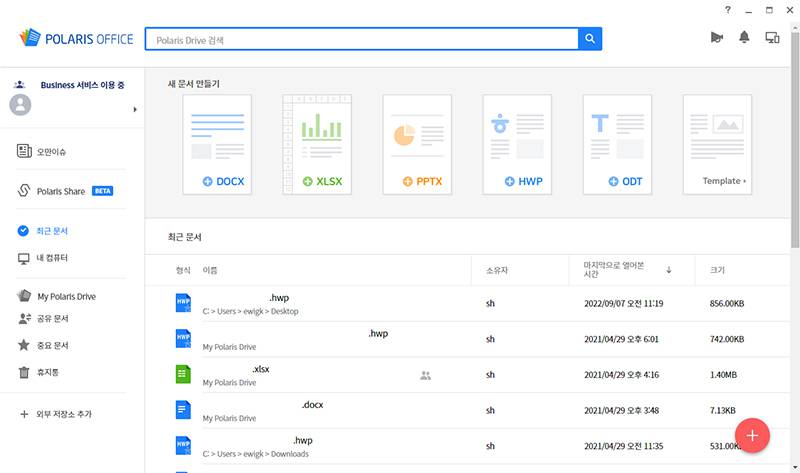Open 공유 문서 in sidebar
Image resolution: width=800 pixels, height=473 pixels.
pos(43,318)
